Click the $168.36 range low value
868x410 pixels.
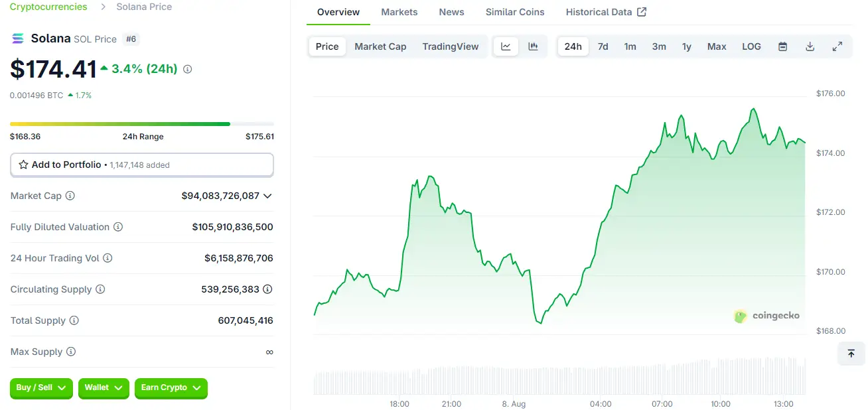pyautogui.click(x=25, y=137)
